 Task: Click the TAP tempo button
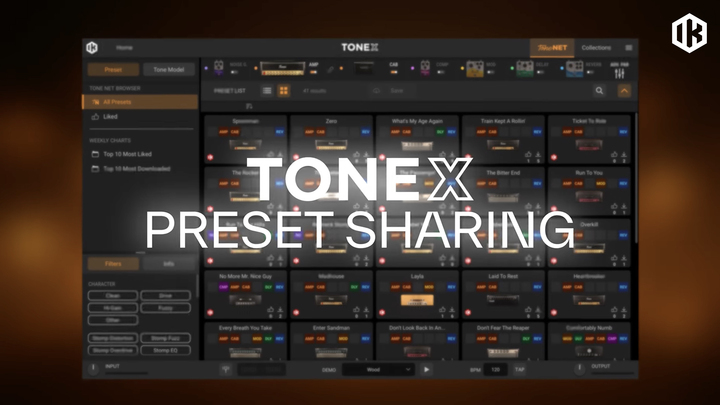(x=520, y=369)
